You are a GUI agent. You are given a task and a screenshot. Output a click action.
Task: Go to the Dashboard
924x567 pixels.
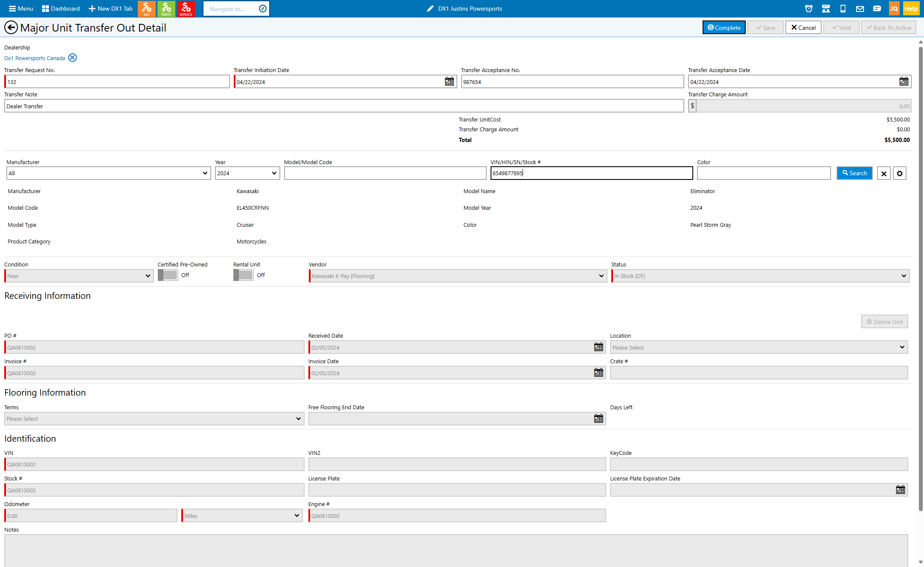61,9
